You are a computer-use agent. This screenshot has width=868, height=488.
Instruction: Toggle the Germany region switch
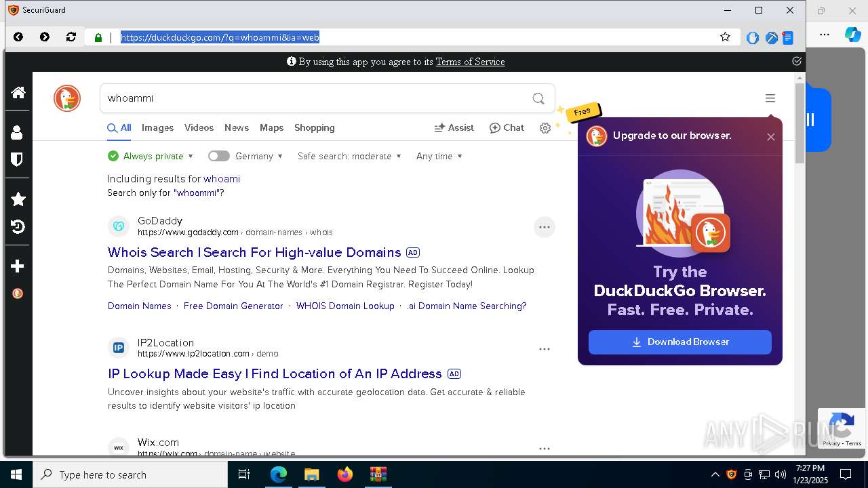pos(219,156)
